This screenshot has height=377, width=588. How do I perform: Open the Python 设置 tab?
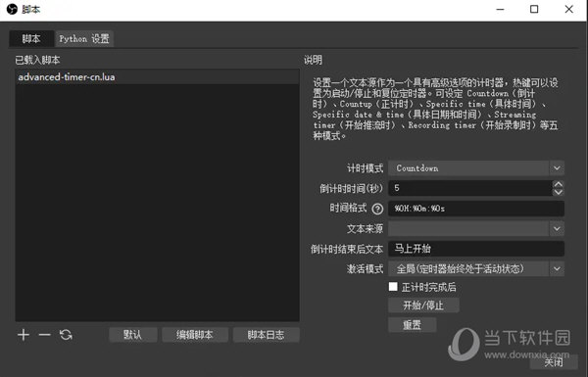click(x=84, y=38)
